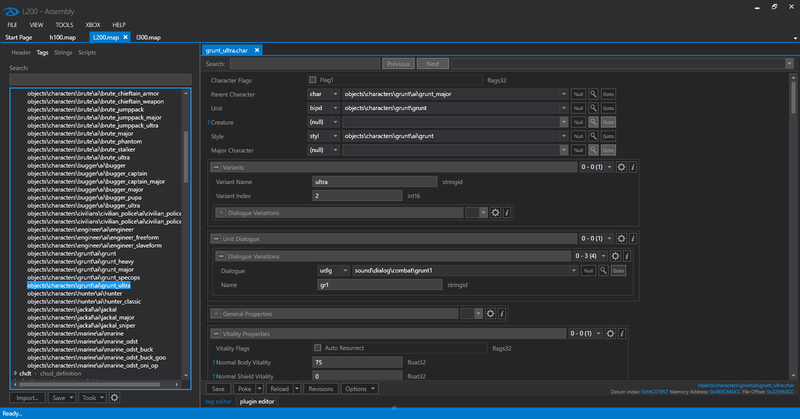Click the Unit Dialogue gear icon
The height and width of the screenshot is (419, 800).
pyautogui.click(x=621, y=238)
